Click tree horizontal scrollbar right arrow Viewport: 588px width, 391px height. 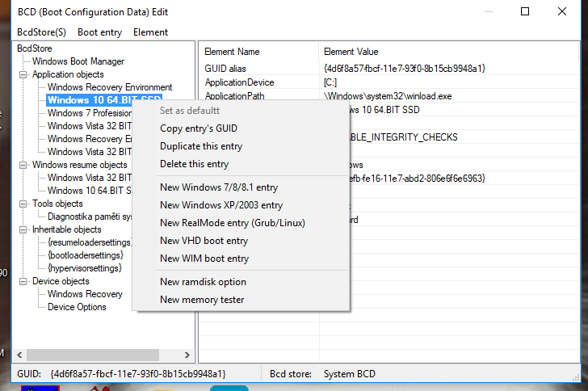[187, 355]
